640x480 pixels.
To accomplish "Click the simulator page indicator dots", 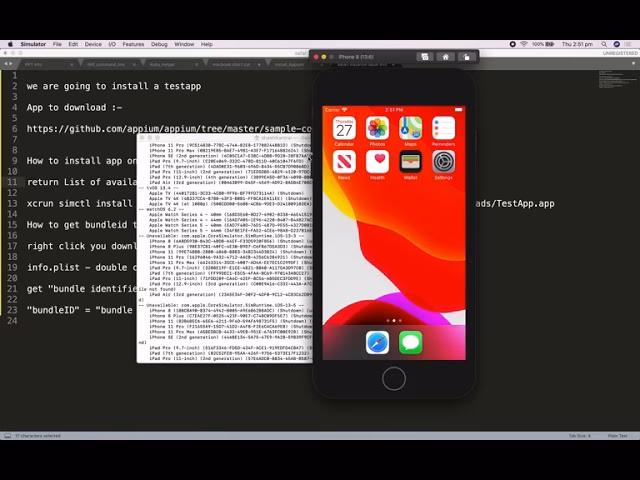I will click(x=394, y=320).
